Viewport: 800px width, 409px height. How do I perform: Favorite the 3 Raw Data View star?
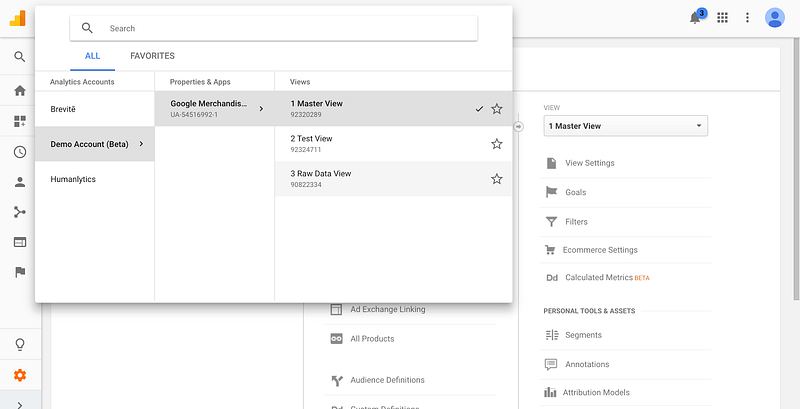[x=496, y=179]
